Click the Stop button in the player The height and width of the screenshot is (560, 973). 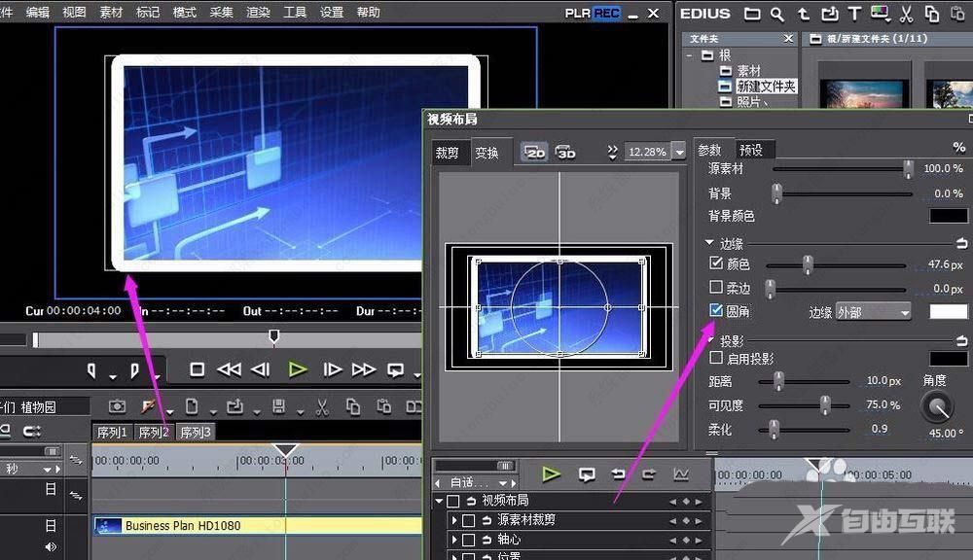click(x=197, y=370)
